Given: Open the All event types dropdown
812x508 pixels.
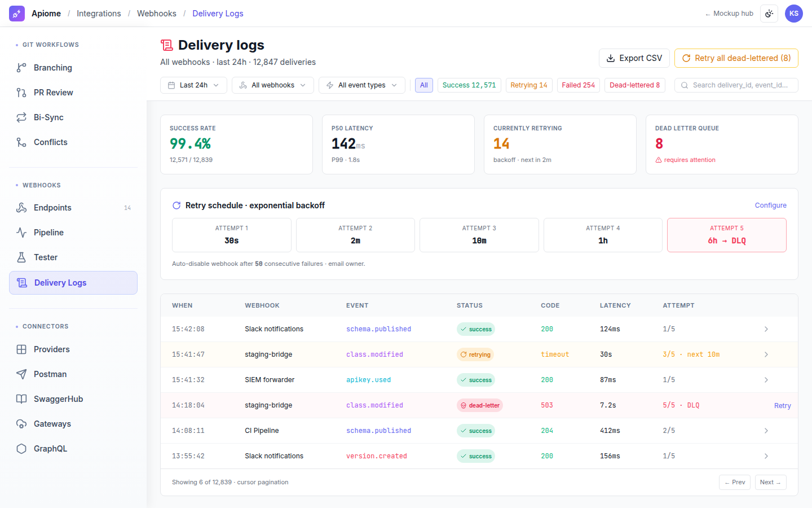Looking at the screenshot, I should point(362,85).
